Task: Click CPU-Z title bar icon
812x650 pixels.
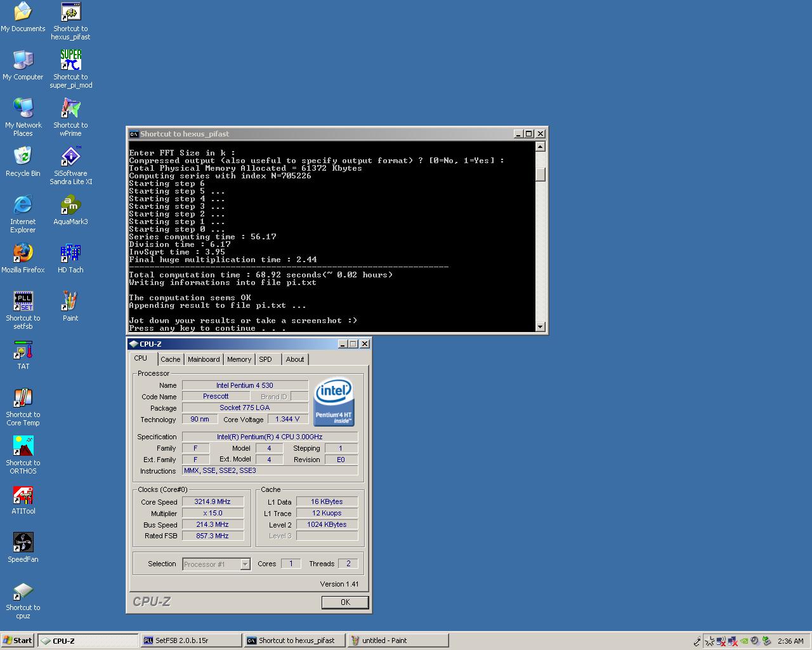Action: click(133, 344)
